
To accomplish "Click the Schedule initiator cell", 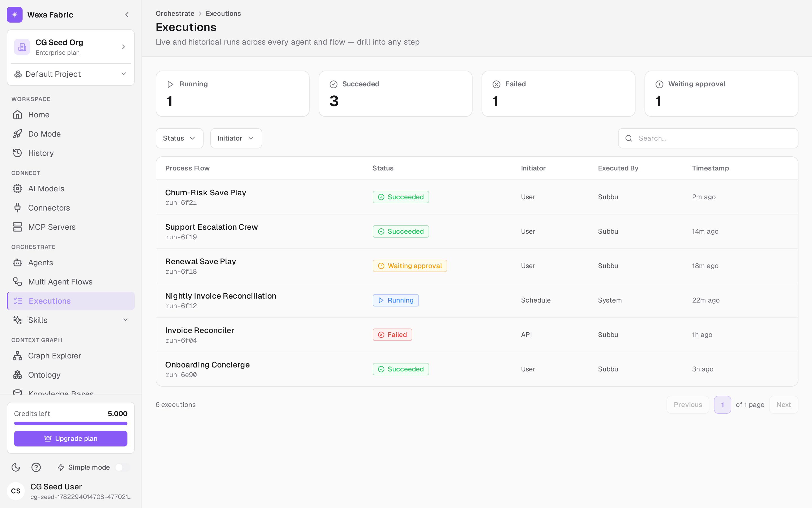I will pos(535,300).
